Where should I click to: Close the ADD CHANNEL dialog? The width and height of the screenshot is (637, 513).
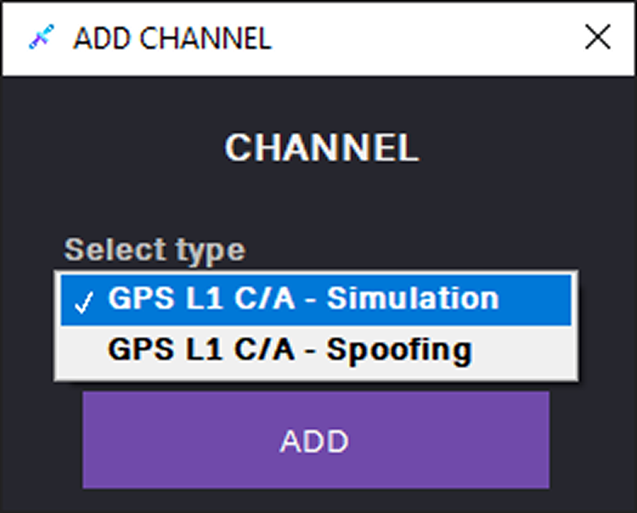click(x=597, y=38)
